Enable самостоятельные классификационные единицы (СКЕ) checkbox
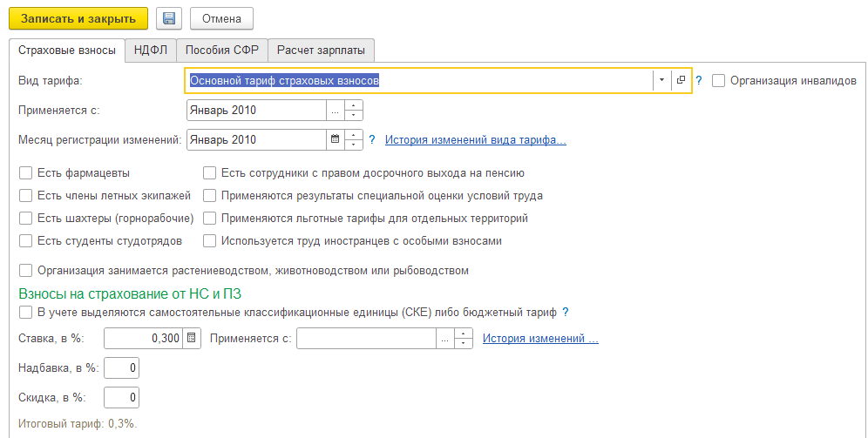The width and height of the screenshot is (868, 438). click(x=25, y=313)
